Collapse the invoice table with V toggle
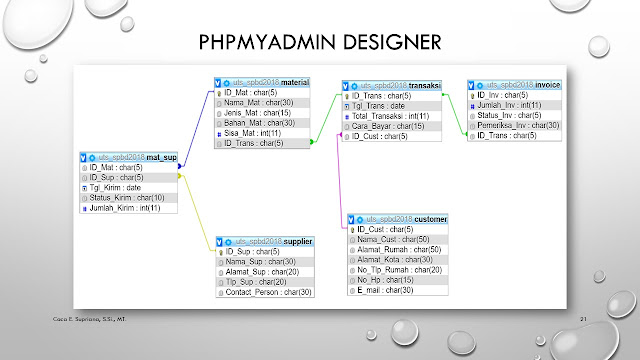The width and height of the screenshot is (640, 360). click(471, 85)
